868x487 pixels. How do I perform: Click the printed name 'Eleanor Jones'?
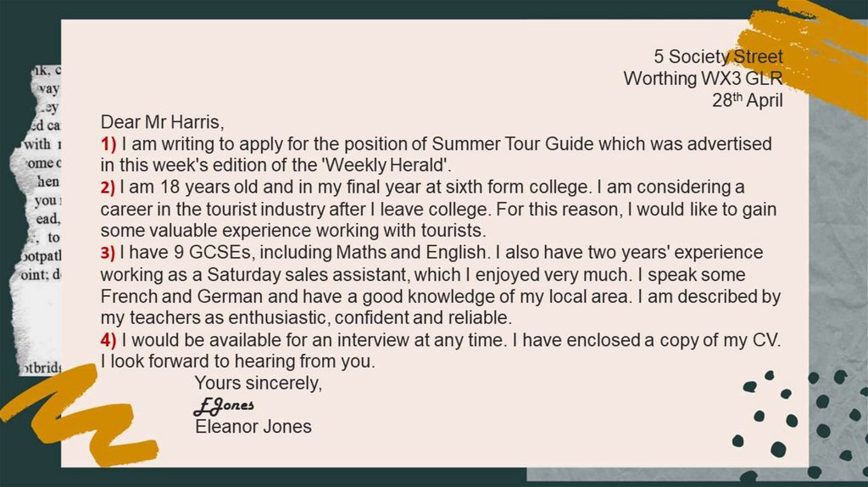pos(253,427)
